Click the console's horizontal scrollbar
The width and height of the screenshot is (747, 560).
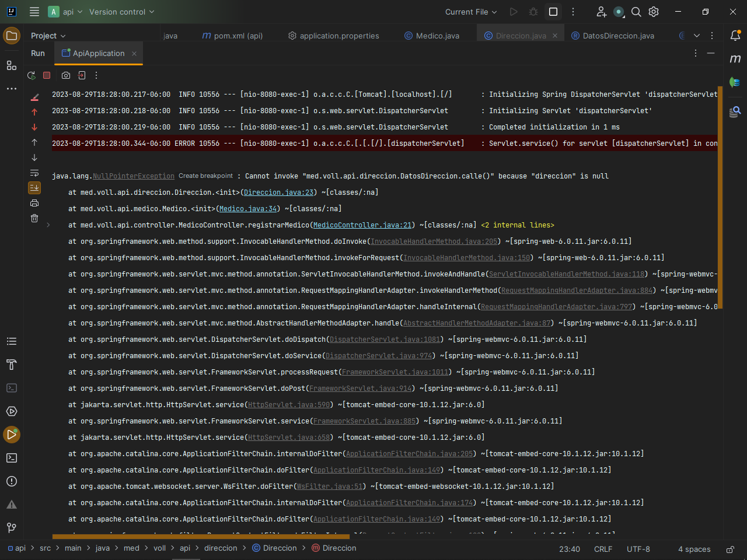point(201,535)
